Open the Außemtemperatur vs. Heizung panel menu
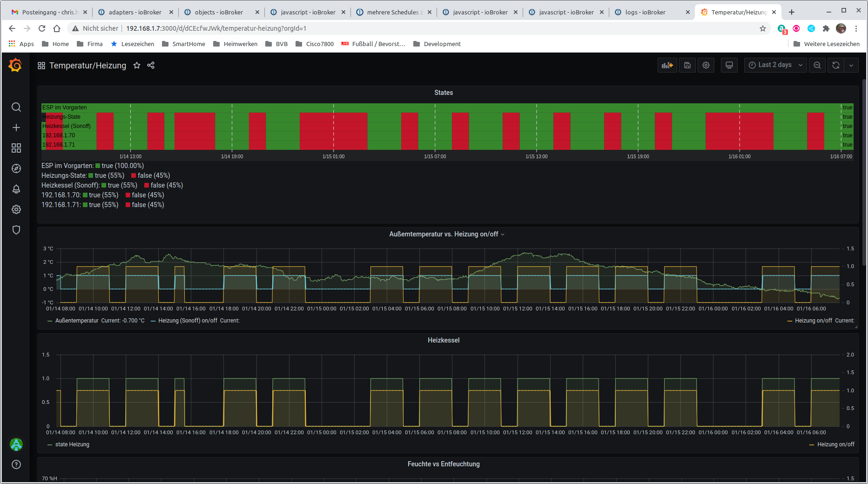The image size is (868, 484). click(447, 234)
